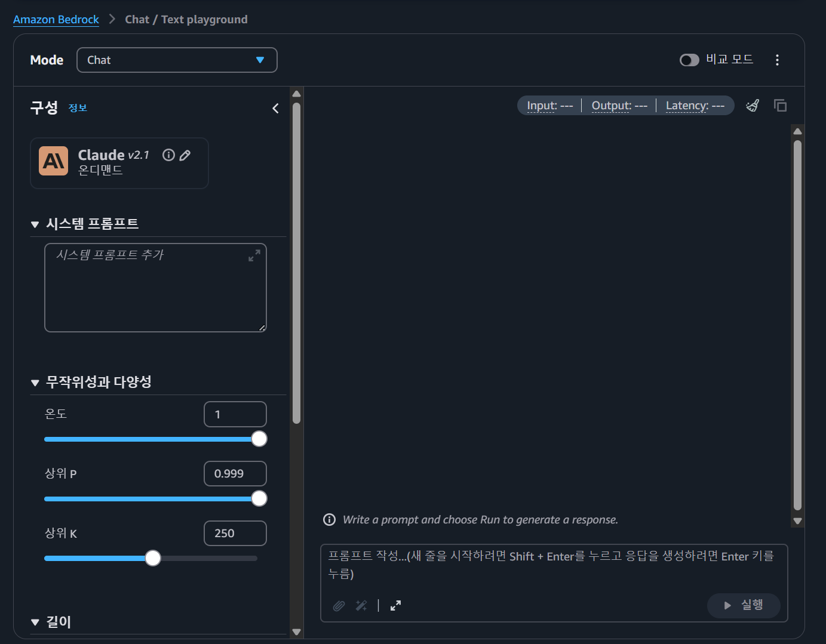Screen dimensions: 826x644
Task: Click the chat area scrollbar up arrow
Action: point(797,131)
